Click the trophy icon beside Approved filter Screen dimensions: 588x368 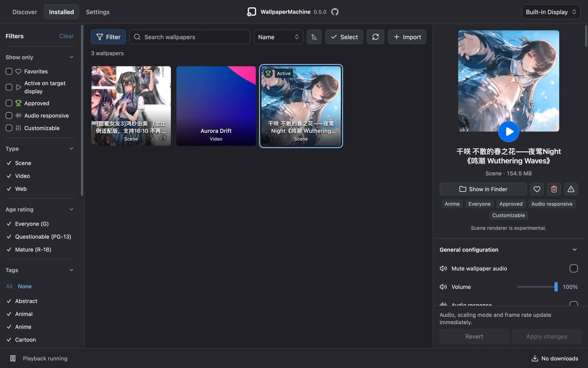point(18,103)
